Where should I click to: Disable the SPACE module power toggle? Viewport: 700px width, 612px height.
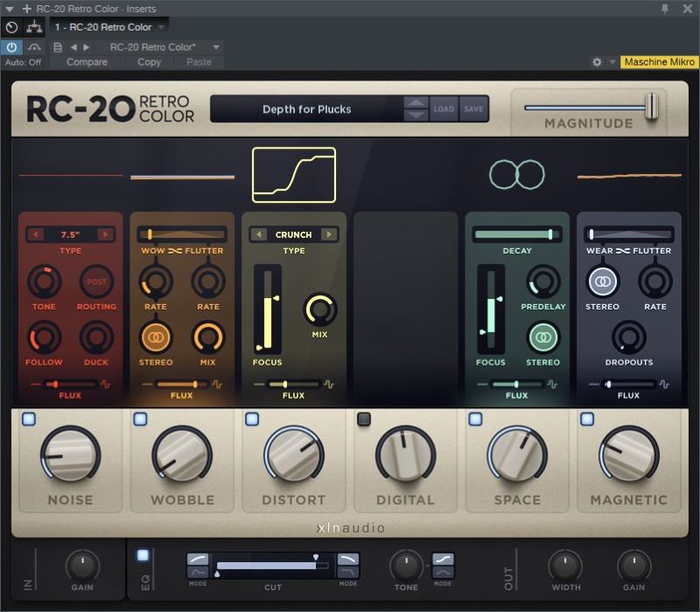pyautogui.click(x=475, y=419)
